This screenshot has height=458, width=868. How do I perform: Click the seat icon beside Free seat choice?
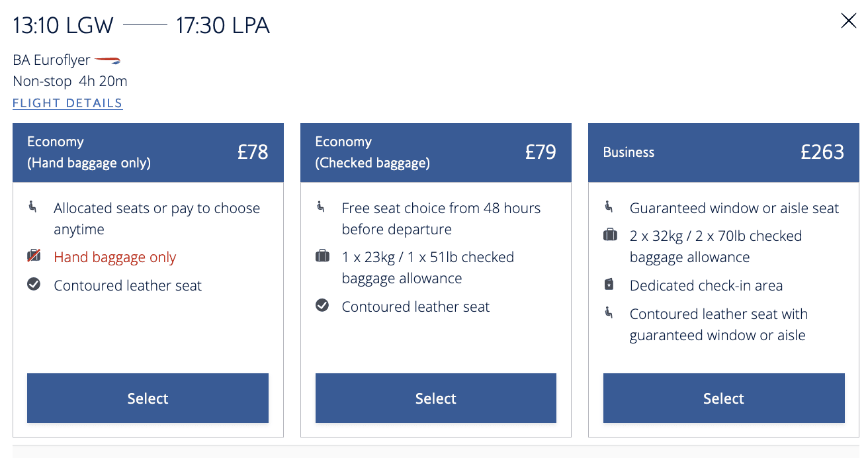click(x=322, y=207)
